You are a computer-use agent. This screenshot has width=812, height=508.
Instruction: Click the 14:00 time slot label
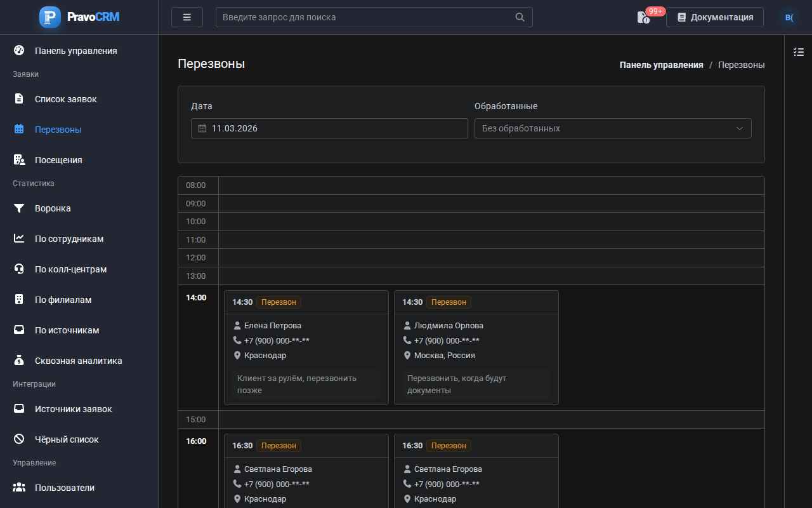coord(196,298)
